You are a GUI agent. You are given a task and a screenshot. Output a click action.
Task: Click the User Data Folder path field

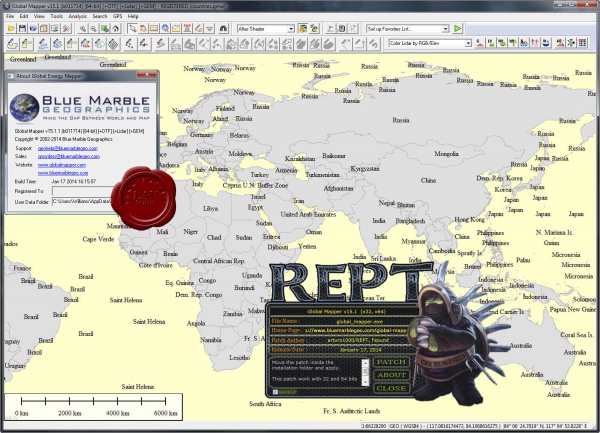point(82,201)
